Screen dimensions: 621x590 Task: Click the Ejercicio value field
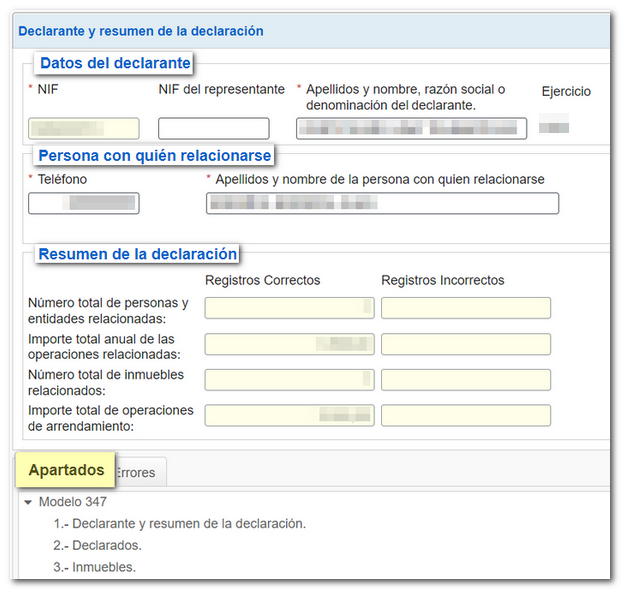[553, 125]
